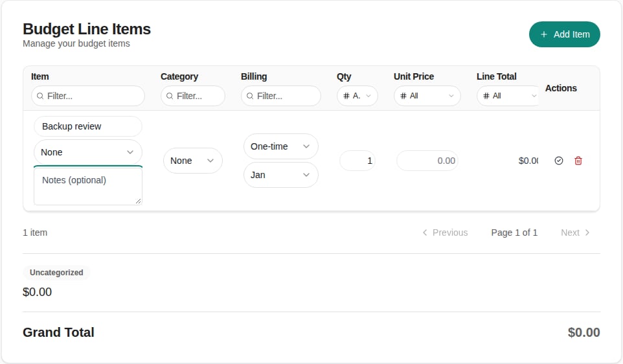Click the unit price field showing 0.00
The width and height of the screenshot is (623, 364).
pyautogui.click(x=427, y=161)
